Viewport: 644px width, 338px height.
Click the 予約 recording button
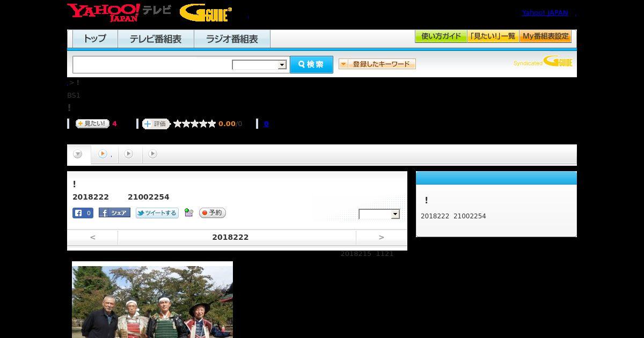pos(213,213)
